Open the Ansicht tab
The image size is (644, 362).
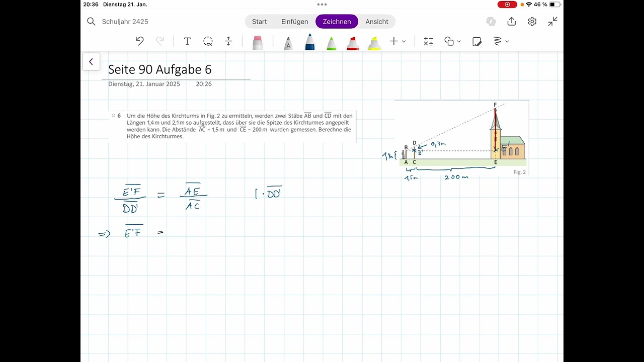click(x=377, y=22)
